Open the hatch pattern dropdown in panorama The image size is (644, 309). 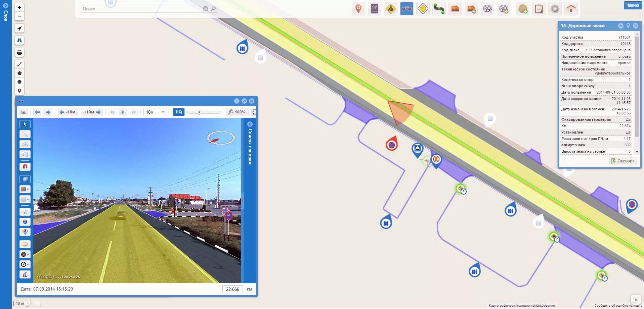(25, 199)
